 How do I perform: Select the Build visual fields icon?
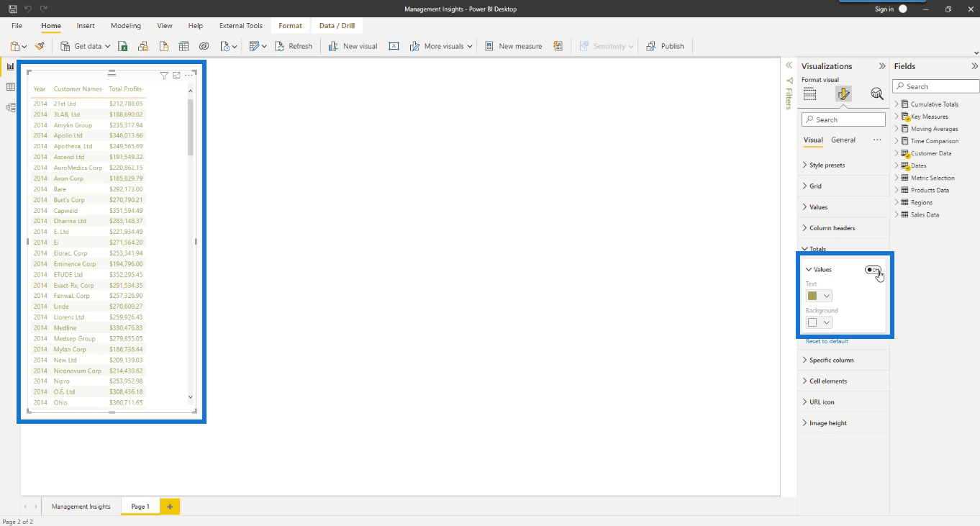pyautogui.click(x=809, y=94)
